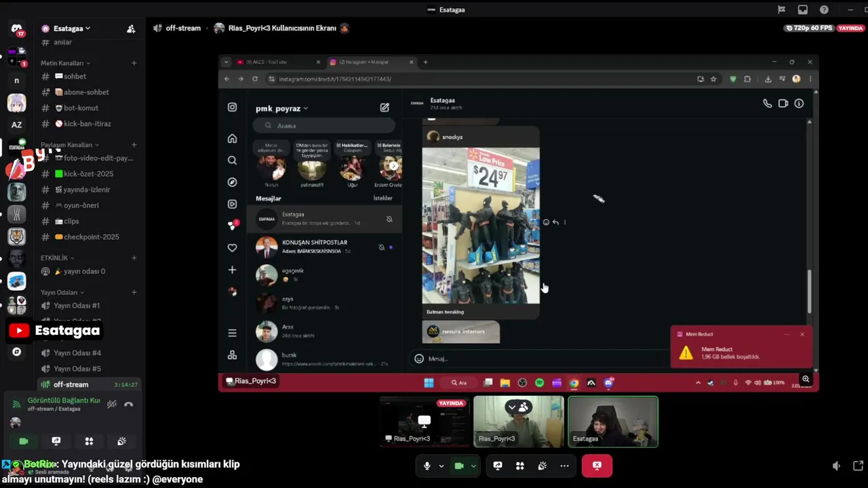Open pmk_poyraz account switcher in Instagram
Viewport: 868px width, 488px height.
pyautogui.click(x=281, y=108)
